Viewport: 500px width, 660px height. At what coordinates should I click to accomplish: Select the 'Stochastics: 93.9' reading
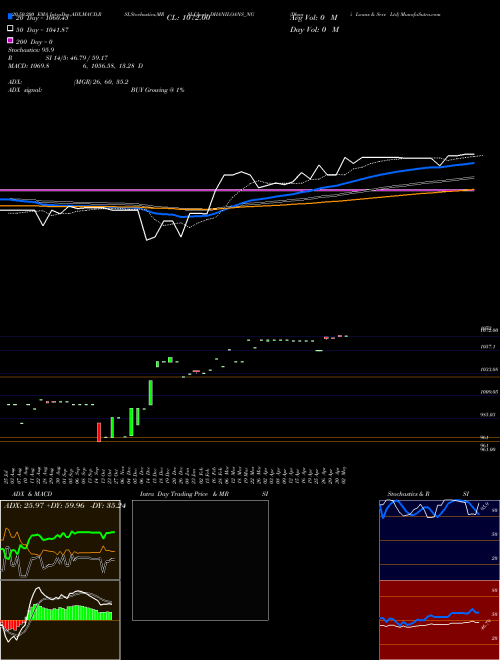(x=31, y=50)
